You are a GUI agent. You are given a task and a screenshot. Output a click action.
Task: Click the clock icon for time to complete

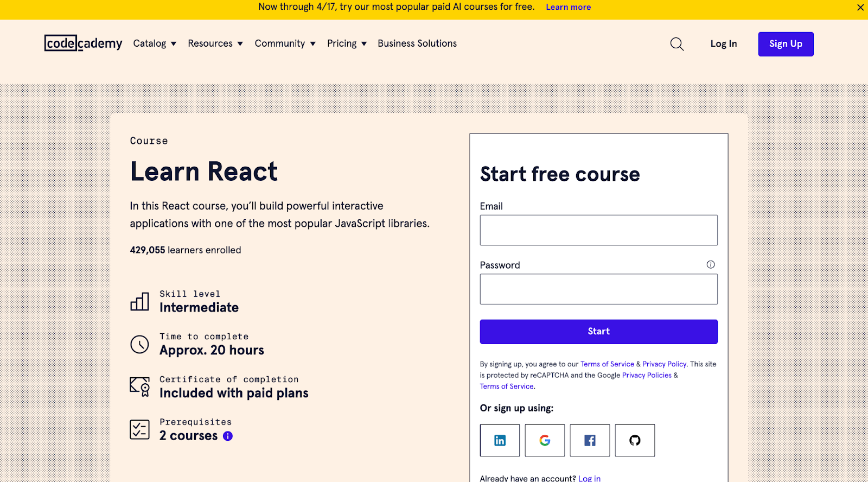[139, 344]
